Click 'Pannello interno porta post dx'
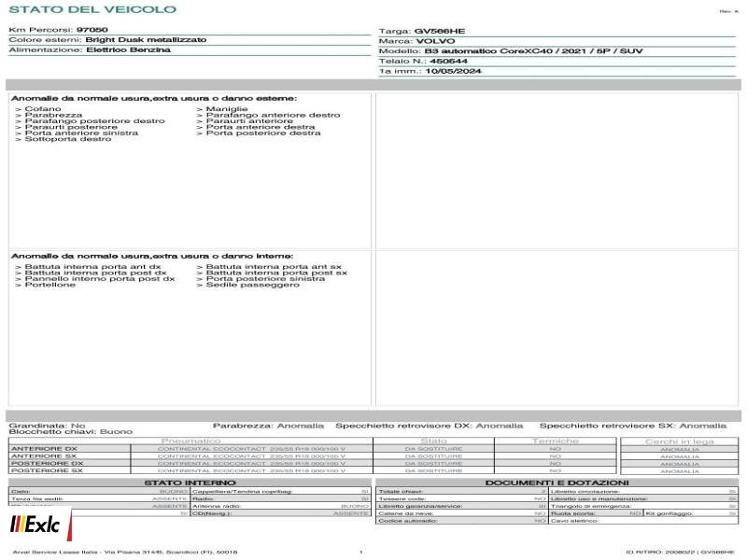Image resolution: width=747 pixels, height=560 pixels. pyautogui.click(x=100, y=278)
